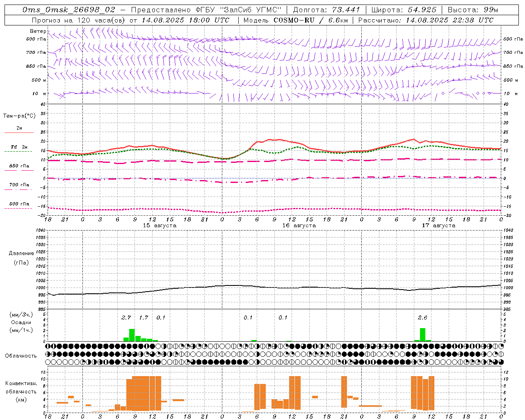This screenshot has height=420, width=525.
Task: Click the Давление panel label
Action: pos(21,253)
